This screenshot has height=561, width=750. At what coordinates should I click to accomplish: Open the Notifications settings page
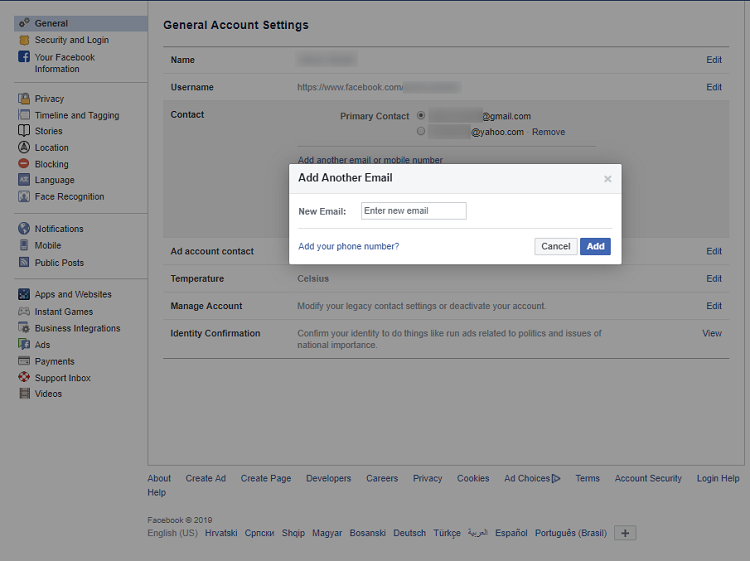[x=59, y=229]
